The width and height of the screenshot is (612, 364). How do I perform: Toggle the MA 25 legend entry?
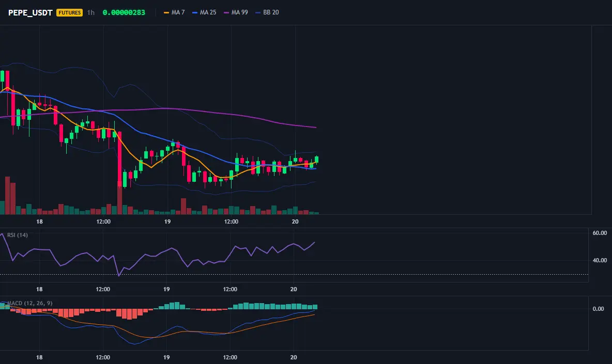pyautogui.click(x=204, y=12)
